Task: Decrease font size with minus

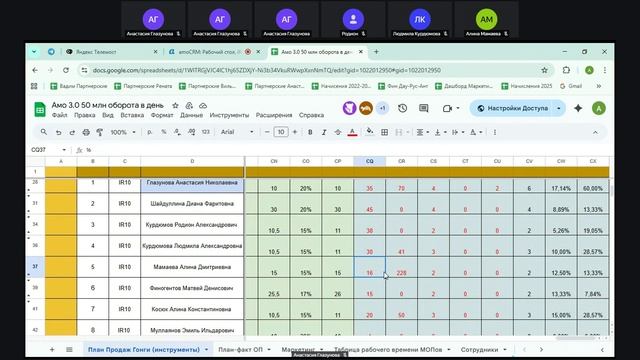Action: point(267,132)
